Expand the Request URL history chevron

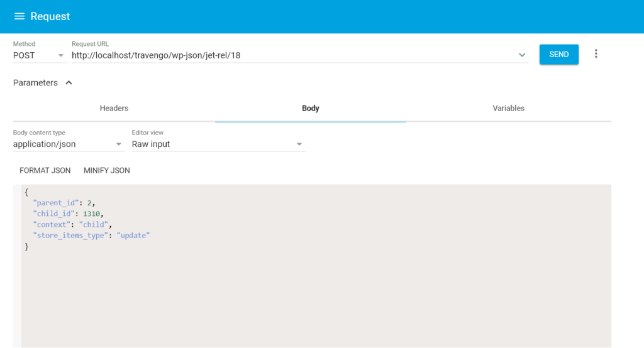(x=522, y=55)
